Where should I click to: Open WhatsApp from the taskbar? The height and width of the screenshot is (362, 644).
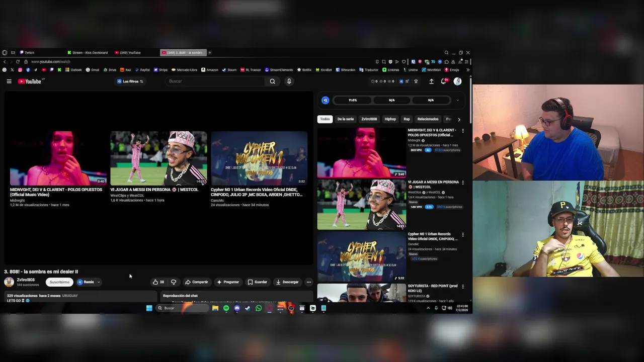pos(259,308)
